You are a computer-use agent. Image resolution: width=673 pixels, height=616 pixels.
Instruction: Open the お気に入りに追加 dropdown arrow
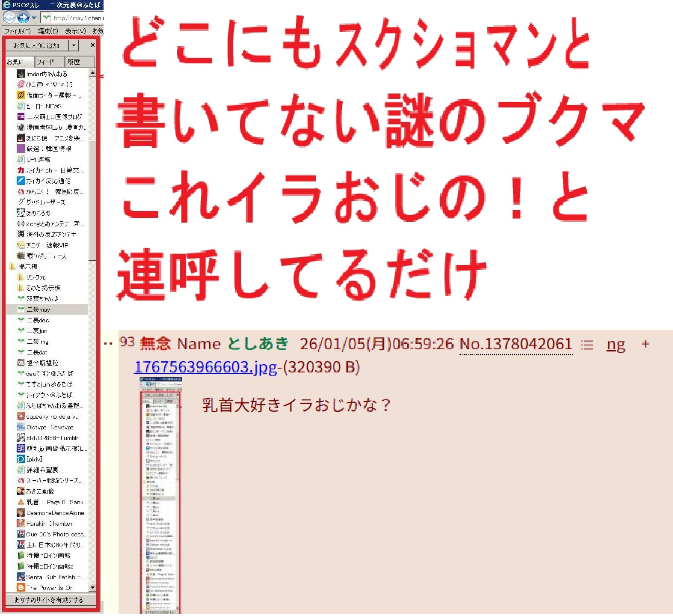point(74,45)
